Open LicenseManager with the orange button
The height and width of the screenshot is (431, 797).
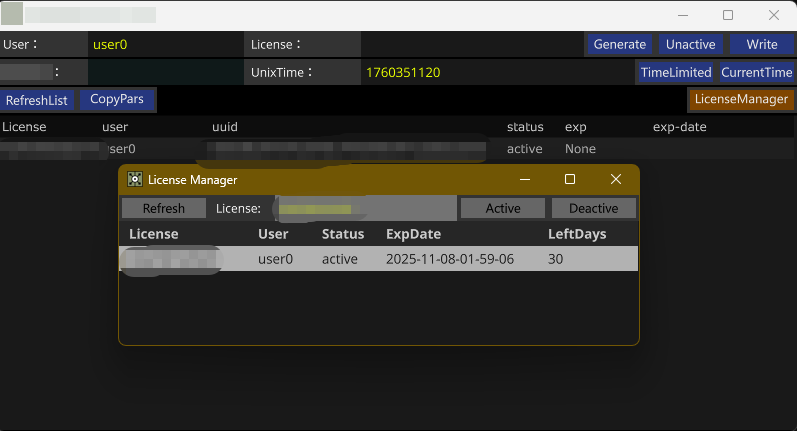(x=741, y=100)
